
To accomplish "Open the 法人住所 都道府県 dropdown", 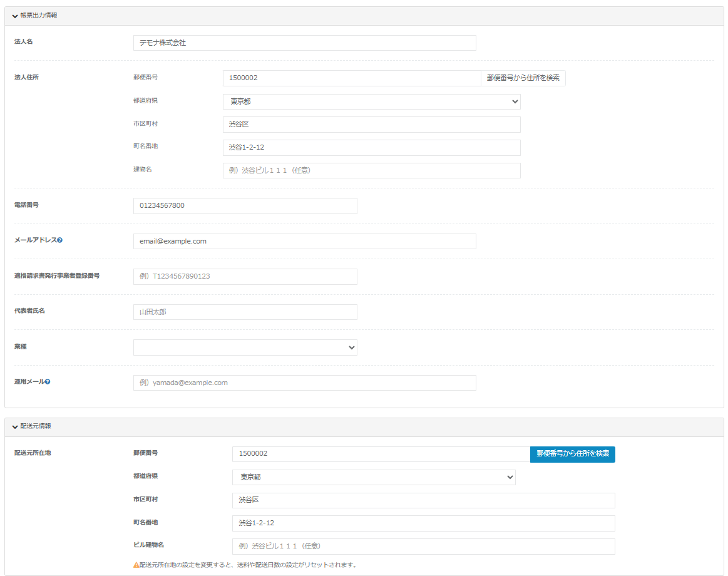I will click(x=371, y=101).
